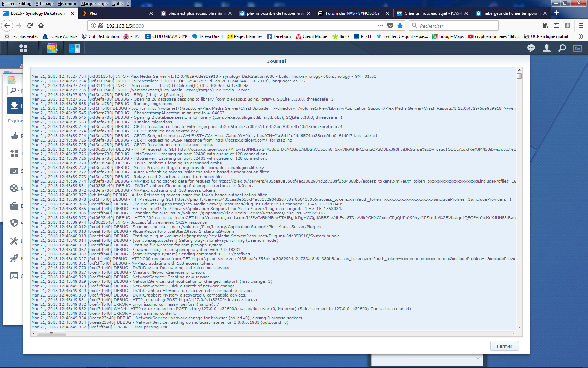Go back to previous page
The width and height of the screenshot is (588, 368).
pyautogui.click(x=7, y=26)
